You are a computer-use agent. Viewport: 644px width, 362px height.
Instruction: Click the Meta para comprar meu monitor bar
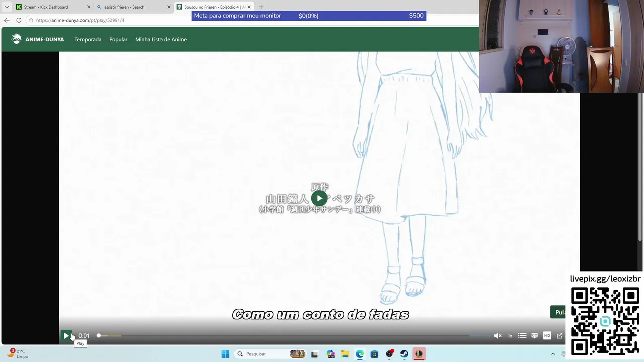(309, 16)
